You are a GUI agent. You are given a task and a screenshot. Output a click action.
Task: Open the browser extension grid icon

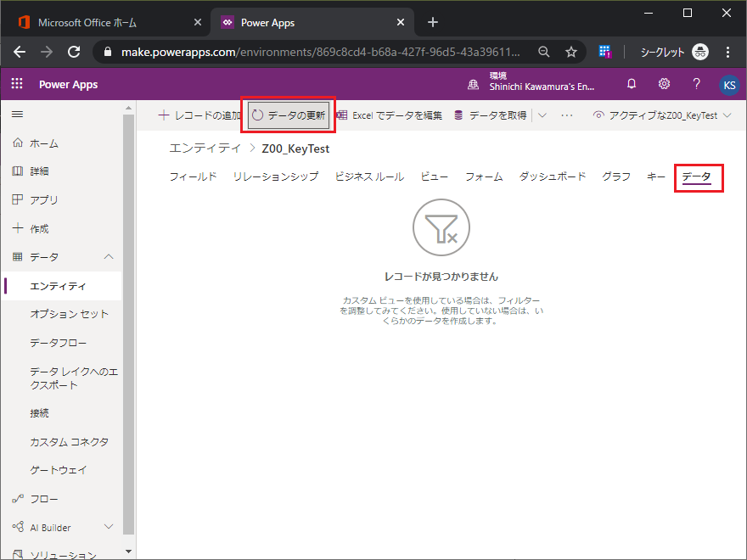coord(604,52)
